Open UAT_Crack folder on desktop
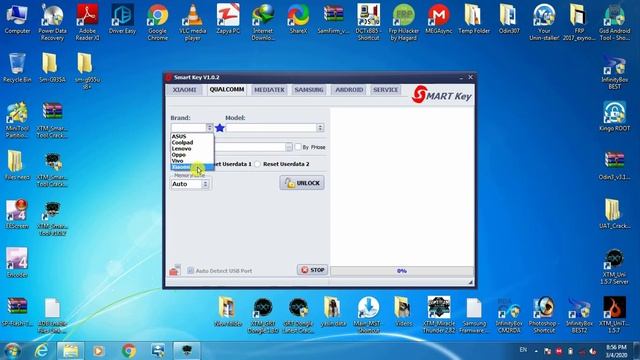The width and height of the screenshot is (640, 360). [614, 213]
